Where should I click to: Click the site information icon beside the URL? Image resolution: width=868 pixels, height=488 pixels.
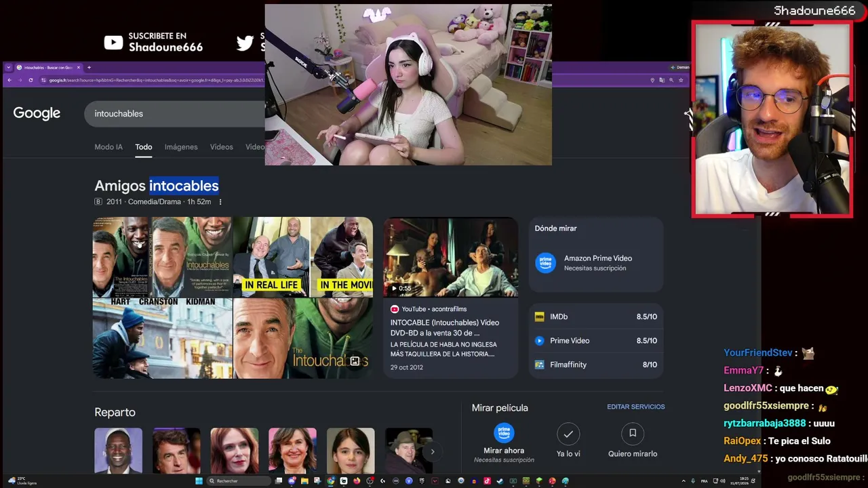(43, 80)
